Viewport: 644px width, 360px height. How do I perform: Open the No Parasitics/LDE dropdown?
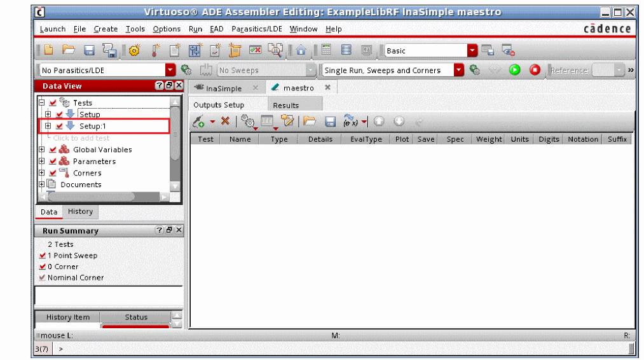tap(170, 70)
